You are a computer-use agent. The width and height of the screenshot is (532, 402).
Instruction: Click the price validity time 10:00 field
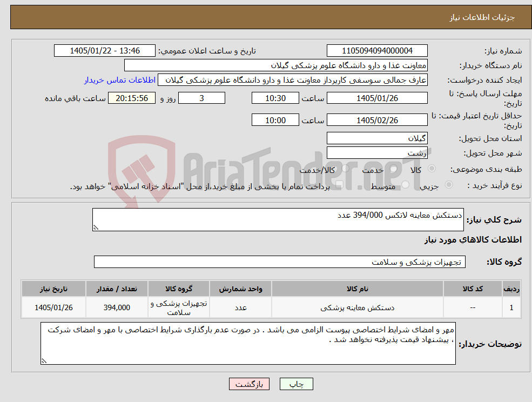275,120
